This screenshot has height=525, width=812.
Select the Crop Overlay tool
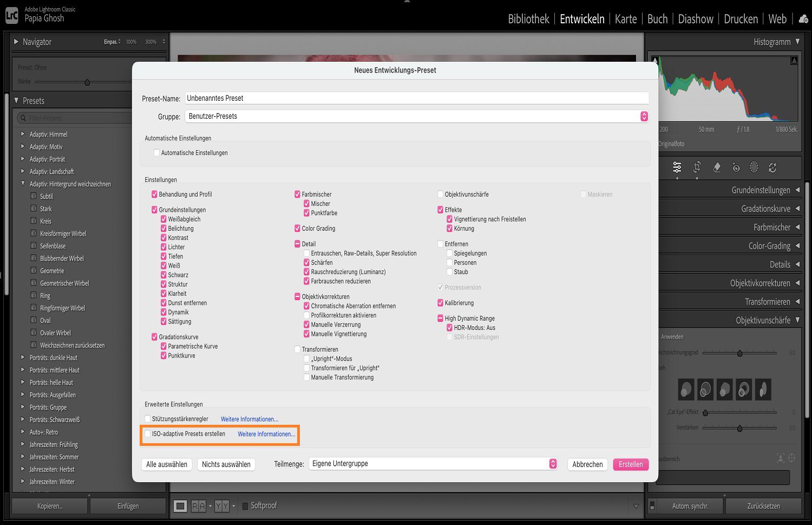click(697, 167)
